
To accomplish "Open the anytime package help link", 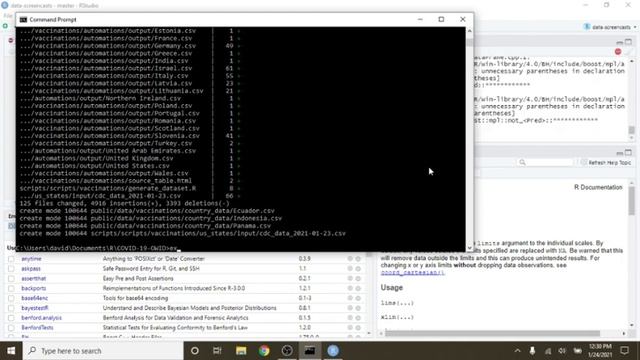I will point(31,259).
